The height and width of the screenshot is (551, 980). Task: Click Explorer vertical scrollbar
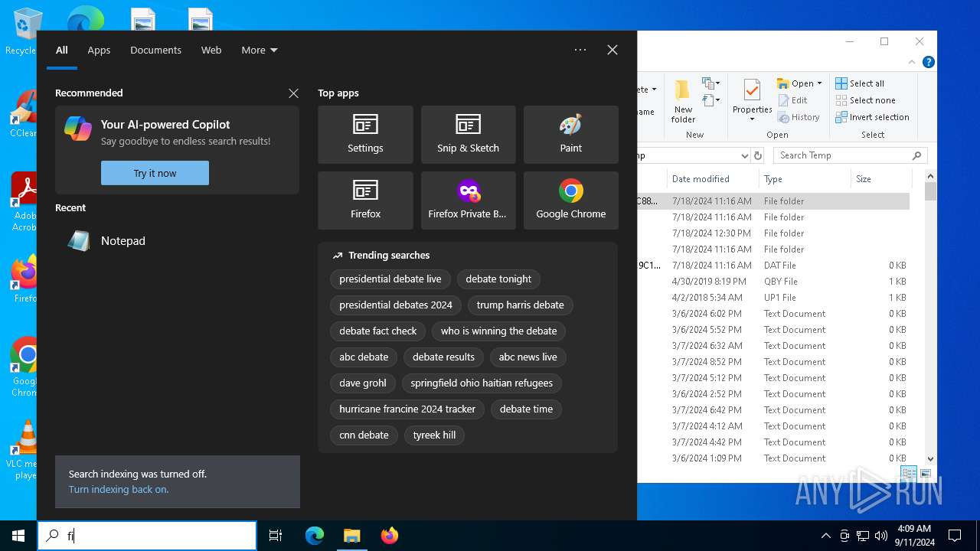[930, 318]
